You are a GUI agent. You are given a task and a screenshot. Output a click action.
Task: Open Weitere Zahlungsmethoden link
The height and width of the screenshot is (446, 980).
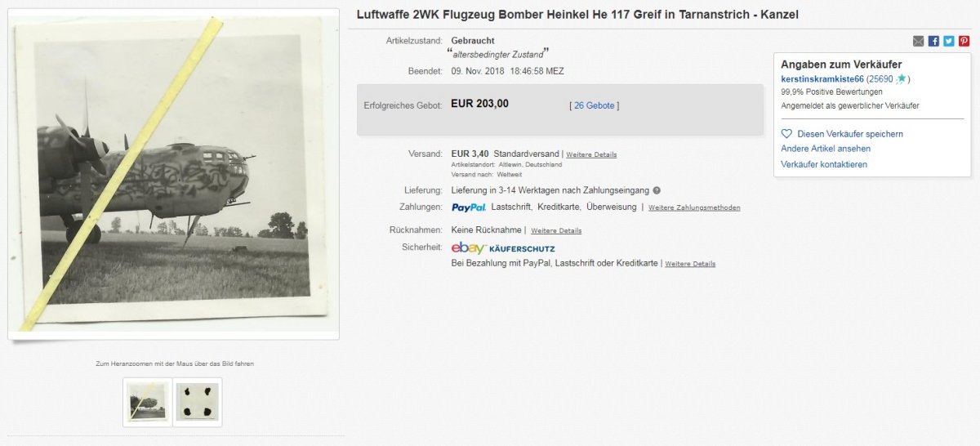(x=694, y=207)
